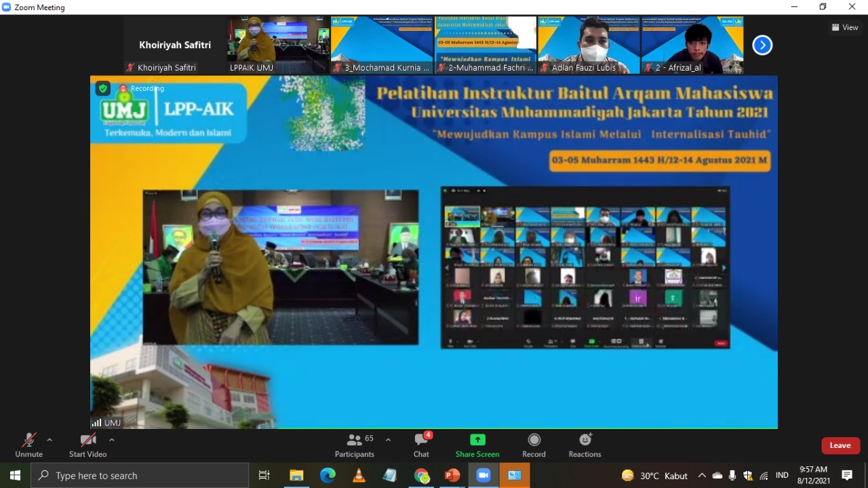This screenshot has height=488, width=868.
Task: Open book-like app on taskbar
Action: 390,475
